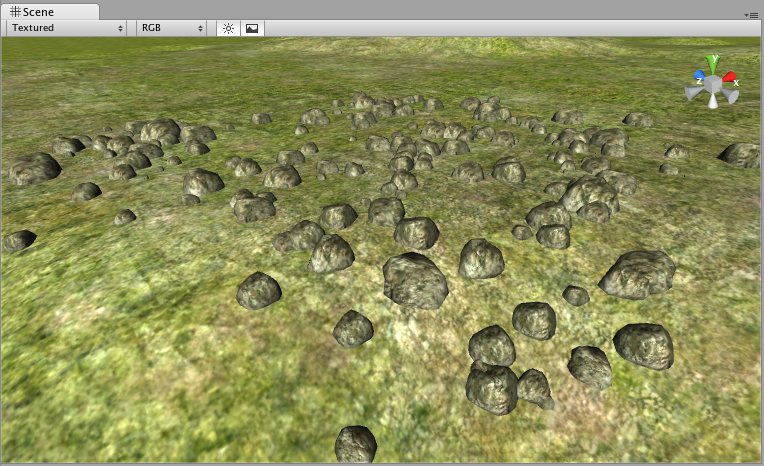The width and height of the screenshot is (764, 466).
Task: Click the gray left cone of gizmo
Action: coord(693,93)
